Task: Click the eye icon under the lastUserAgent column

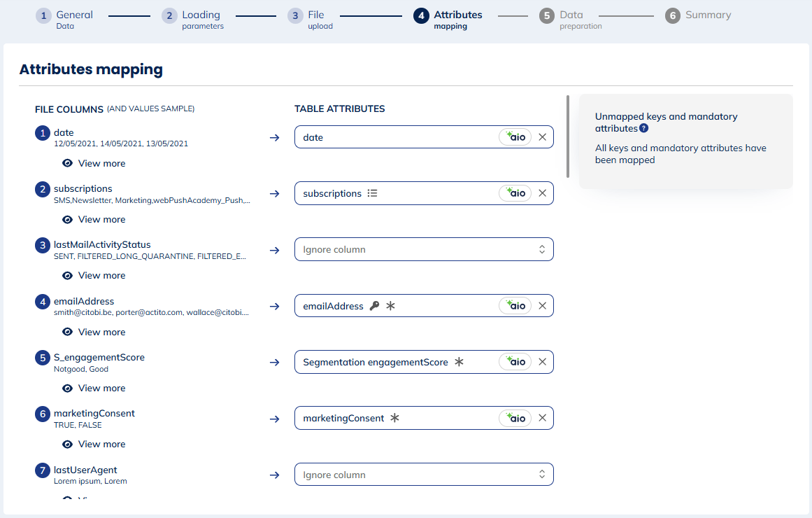Action: (67, 498)
